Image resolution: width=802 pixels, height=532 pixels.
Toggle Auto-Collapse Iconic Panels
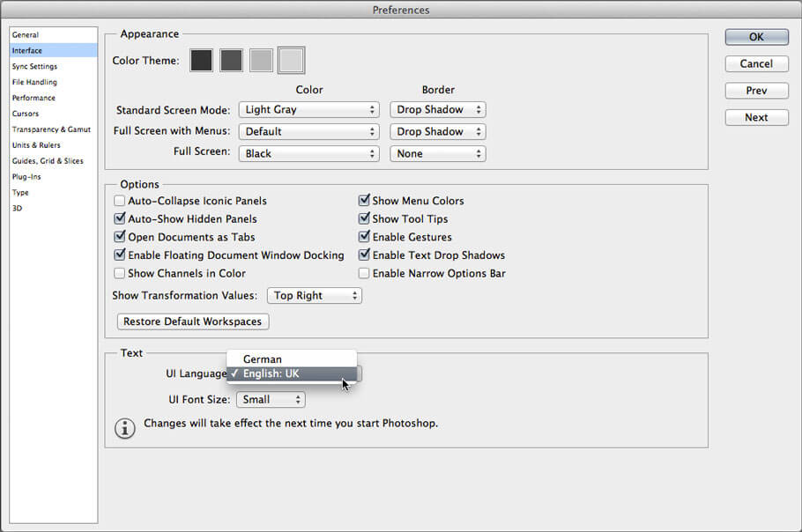pos(120,201)
